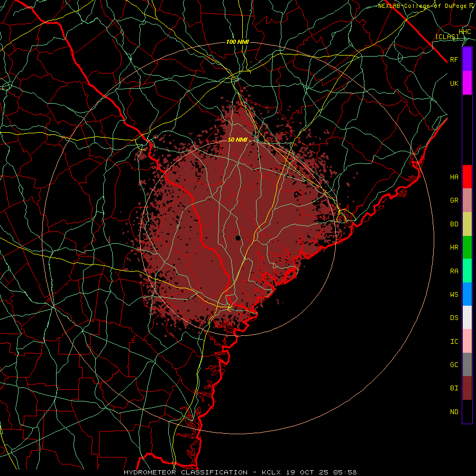Click the 'RF' legend label
The width and height of the screenshot is (476, 476).
click(454, 59)
